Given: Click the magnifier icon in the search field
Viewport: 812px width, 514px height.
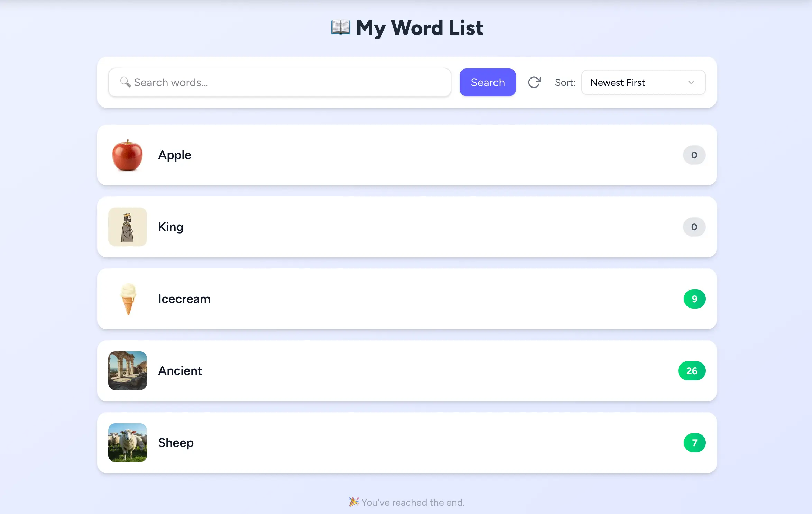Looking at the screenshot, I should 125,82.
